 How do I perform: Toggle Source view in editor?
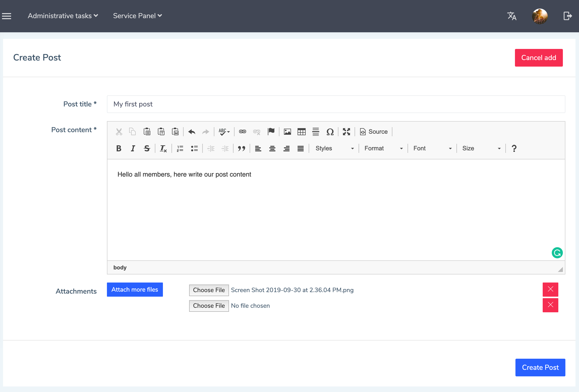(374, 132)
